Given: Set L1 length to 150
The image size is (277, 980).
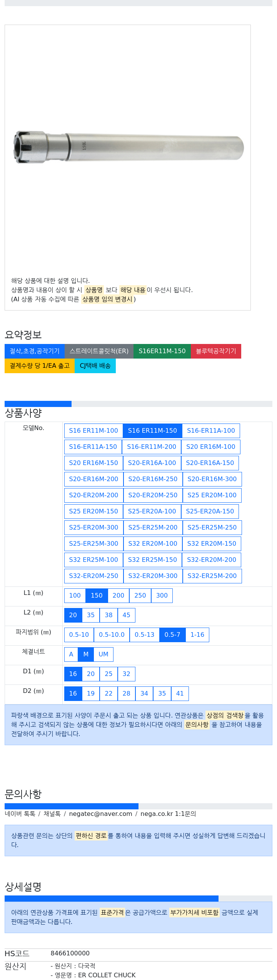Looking at the screenshot, I should (x=97, y=596).
